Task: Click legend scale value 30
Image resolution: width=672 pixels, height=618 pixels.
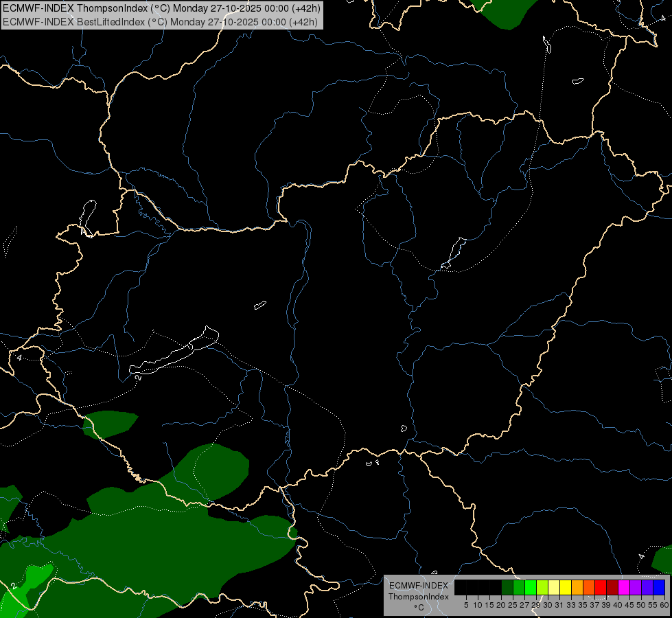Action: click(548, 605)
